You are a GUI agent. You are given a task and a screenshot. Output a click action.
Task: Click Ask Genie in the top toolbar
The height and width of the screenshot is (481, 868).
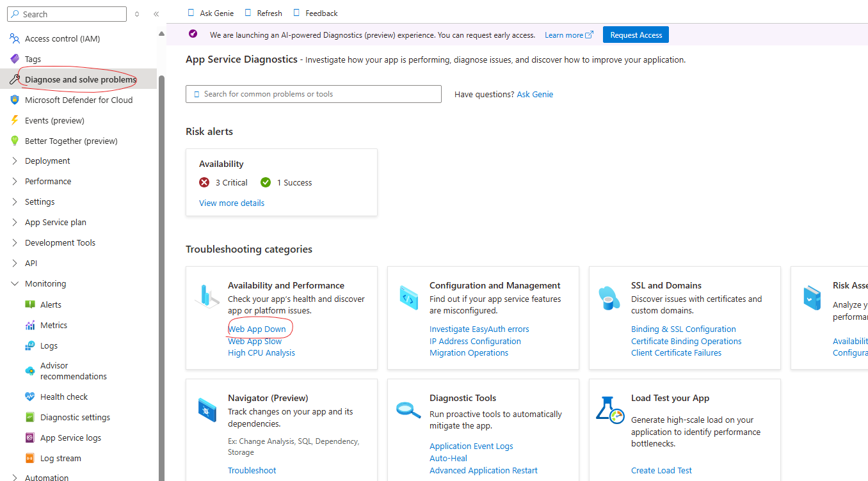(211, 13)
